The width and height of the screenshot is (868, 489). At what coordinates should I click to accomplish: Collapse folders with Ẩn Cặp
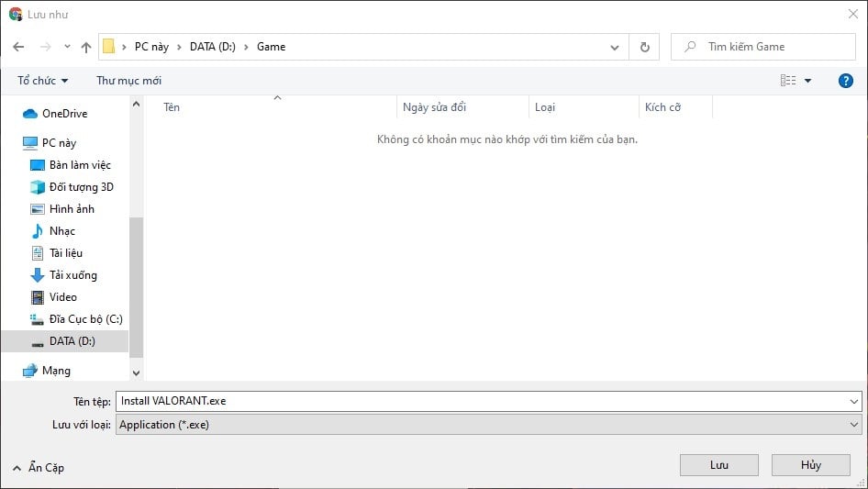(x=39, y=468)
